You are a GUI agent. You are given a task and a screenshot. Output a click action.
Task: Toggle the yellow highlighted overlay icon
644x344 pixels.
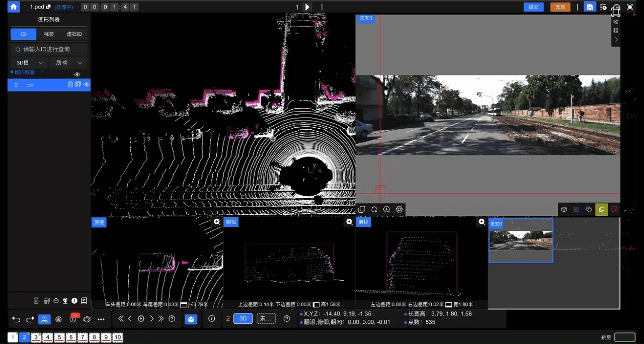point(601,209)
